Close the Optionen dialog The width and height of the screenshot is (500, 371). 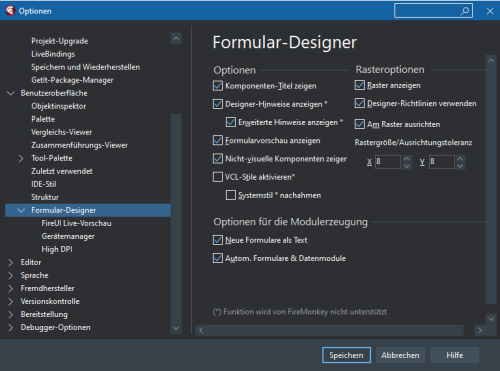[490, 11]
